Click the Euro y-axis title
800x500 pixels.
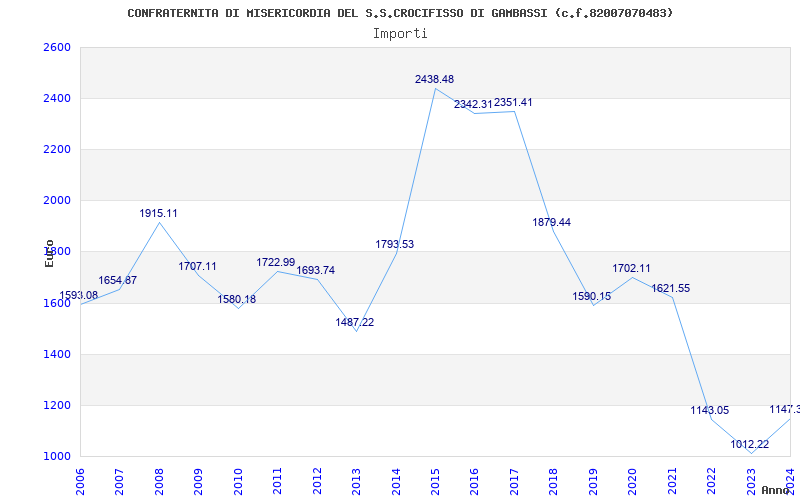point(49,253)
